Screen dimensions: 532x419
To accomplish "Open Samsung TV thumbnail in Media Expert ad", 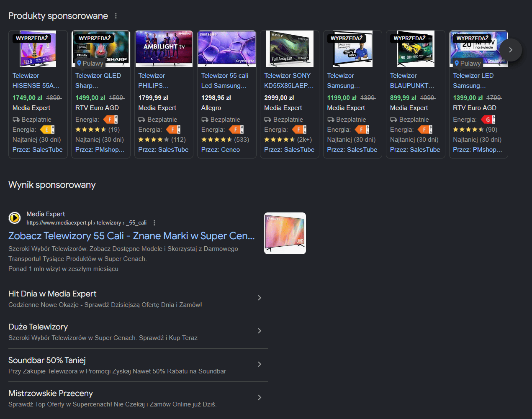I will (285, 233).
